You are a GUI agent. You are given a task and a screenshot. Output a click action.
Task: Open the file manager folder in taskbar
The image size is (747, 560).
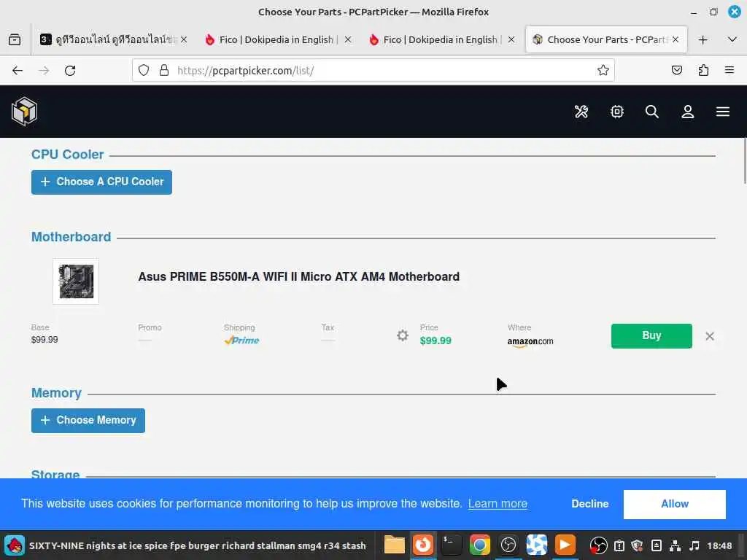pyautogui.click(x=394, y=545)
